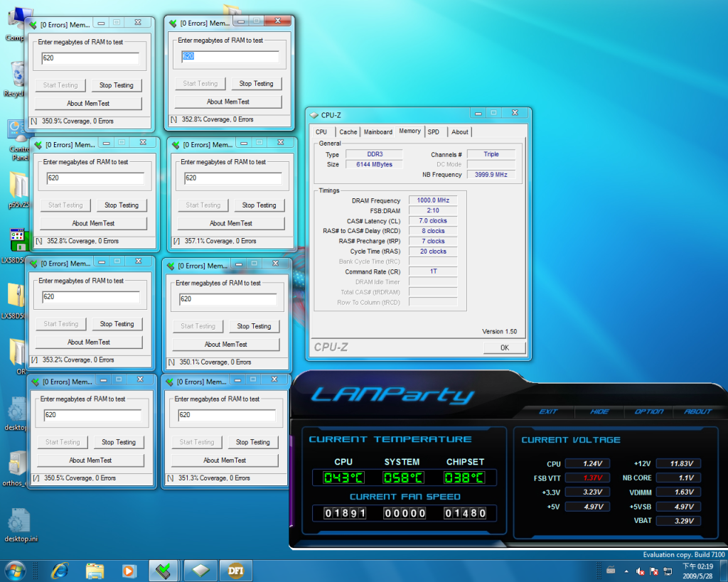Click title icon of MemTest 353.2% coverage window

[33, 264]
